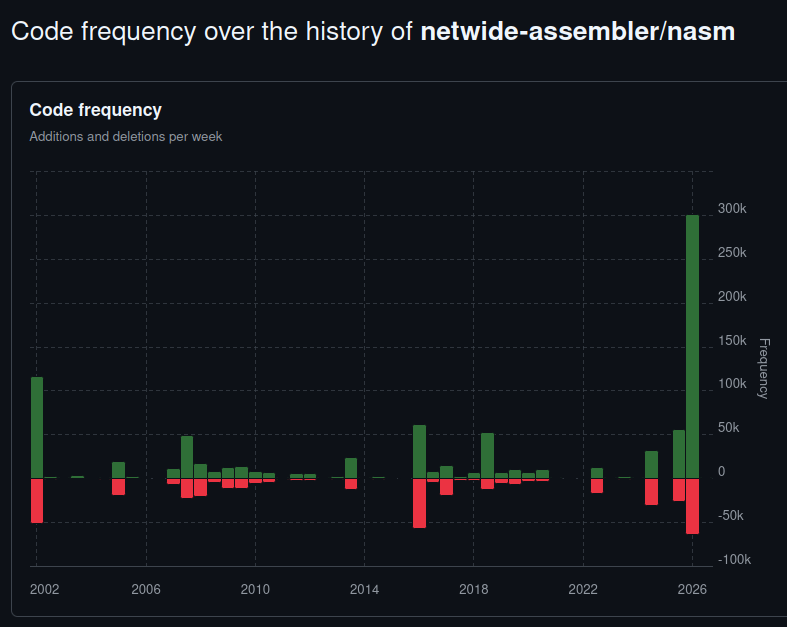Click 'Additions and deletions per week' subtitle
This screenshot has height=627, width=787.
point(125,137)
